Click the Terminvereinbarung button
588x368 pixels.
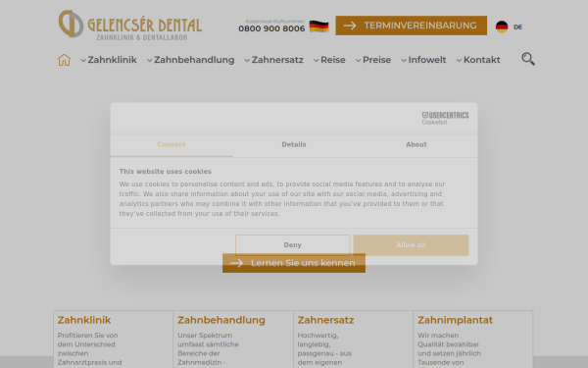411,26
